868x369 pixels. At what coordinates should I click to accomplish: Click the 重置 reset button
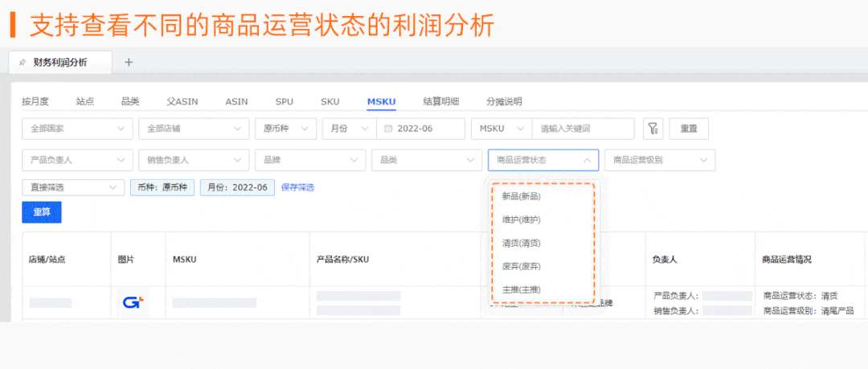(x=689, y=129)
